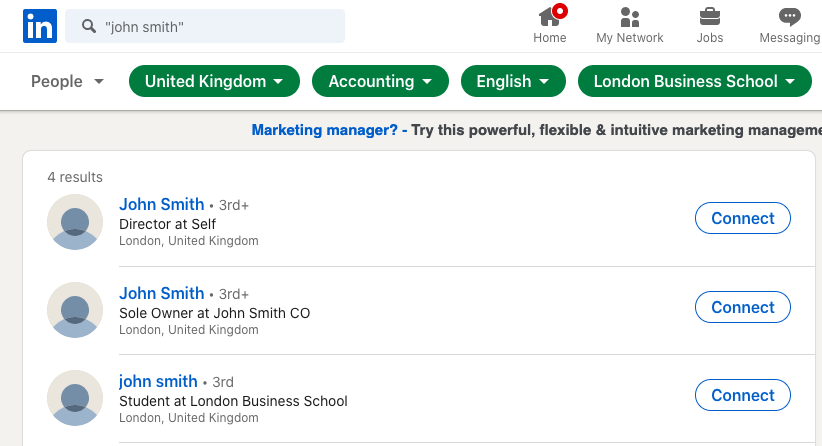The image size is (822, 446).
Task: Go to My Network icon
Action: (629, 17)
